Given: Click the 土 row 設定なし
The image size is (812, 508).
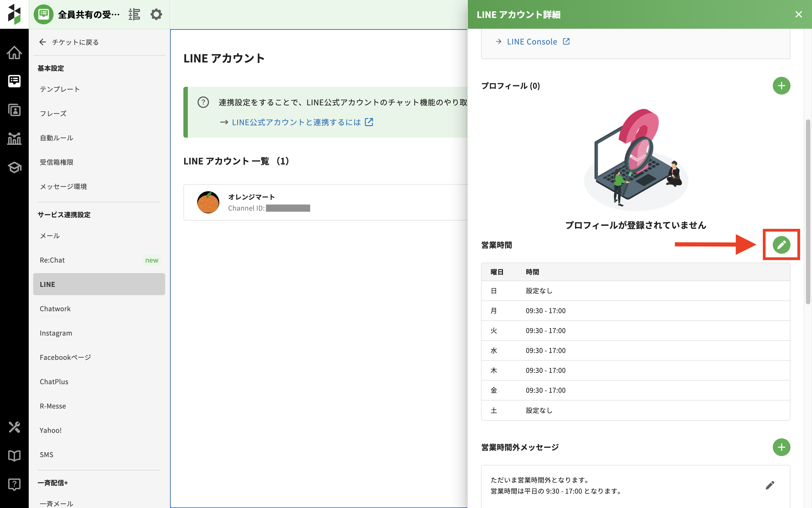Looking at the screenshot, I should [636, 410].
